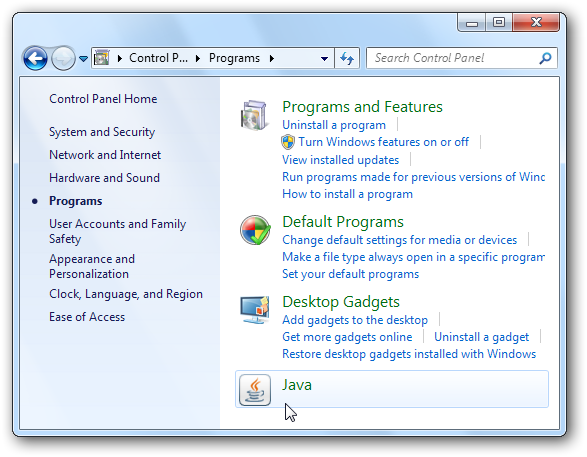Open Ease of Access category

click(x=87, y=317)
